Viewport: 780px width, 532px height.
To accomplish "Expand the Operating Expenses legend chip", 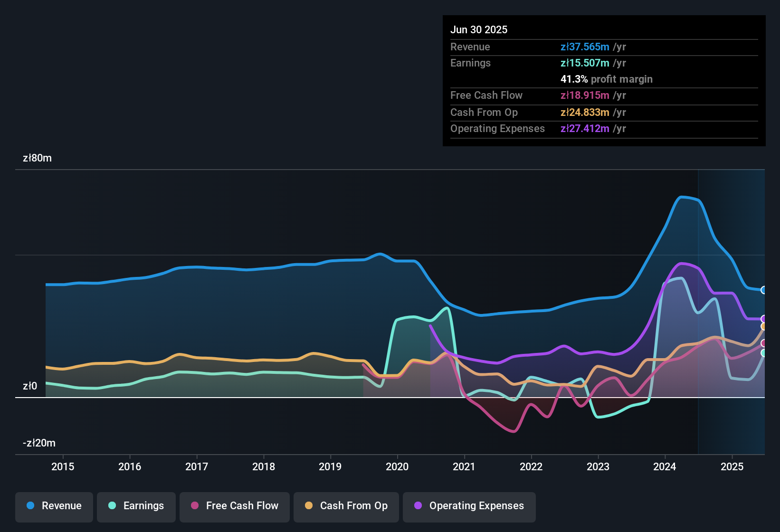I will [469, 506].
